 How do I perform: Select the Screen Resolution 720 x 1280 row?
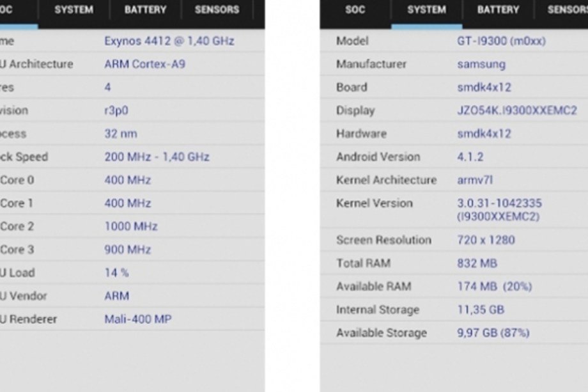(454, 240)
